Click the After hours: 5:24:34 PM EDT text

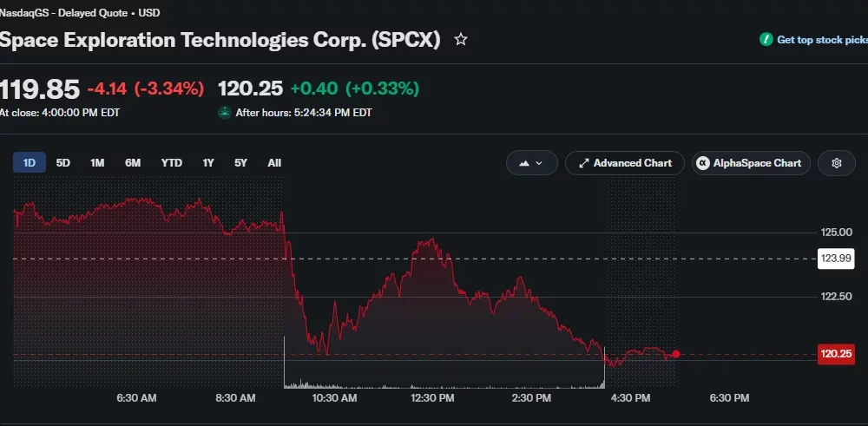tap(304, 113)
